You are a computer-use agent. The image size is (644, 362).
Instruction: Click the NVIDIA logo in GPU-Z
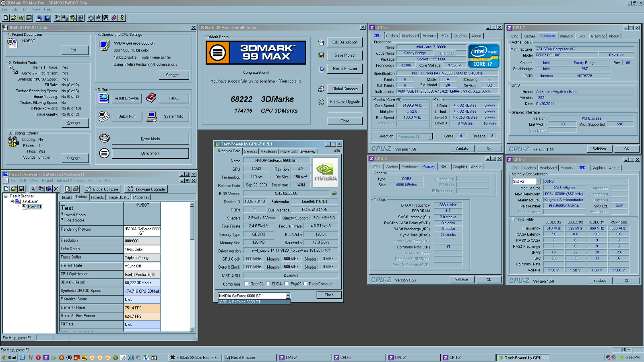coord(325,172)
